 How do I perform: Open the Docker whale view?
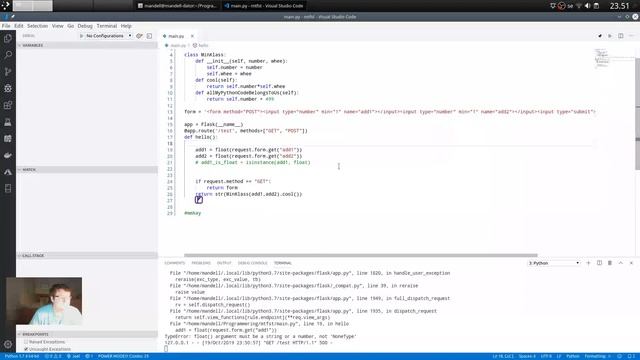pyautogui.click(x=8, y=156)
